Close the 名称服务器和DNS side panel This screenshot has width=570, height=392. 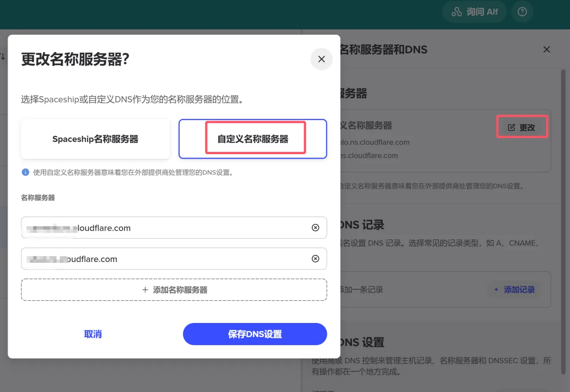tap(547, 49)
